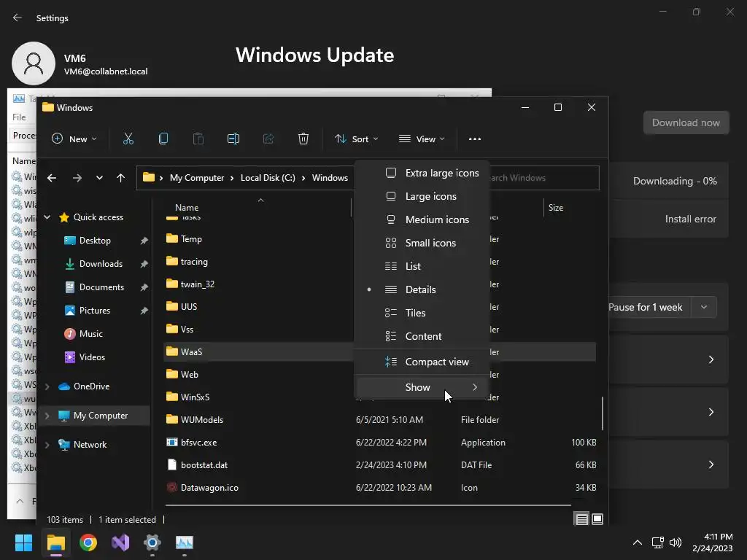Click the Share icon in Explorer toolbar
Screen dimensions: 747x560
click(x=268, y=139)
